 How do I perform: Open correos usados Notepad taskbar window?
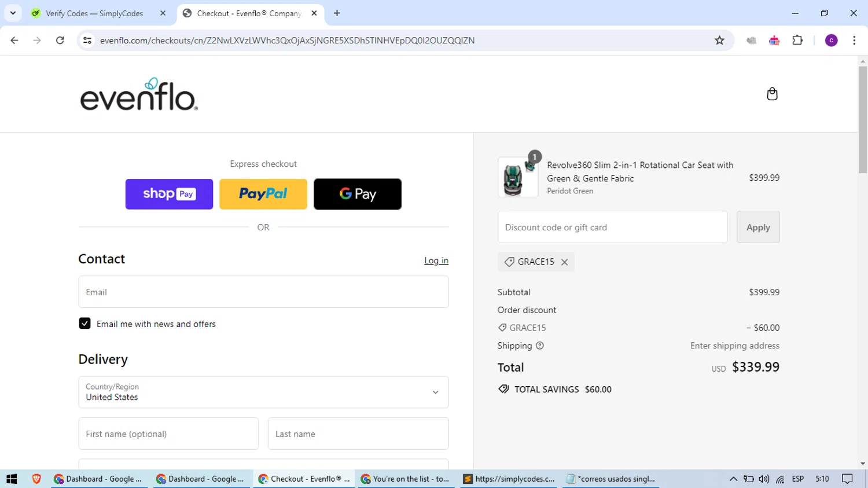click(611, 479)
